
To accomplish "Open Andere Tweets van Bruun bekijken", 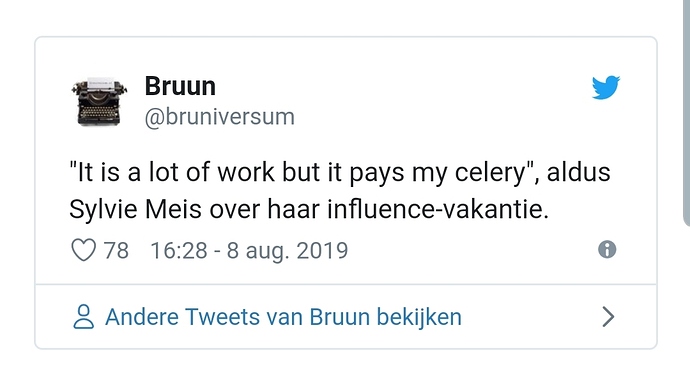I will (283, 317).
